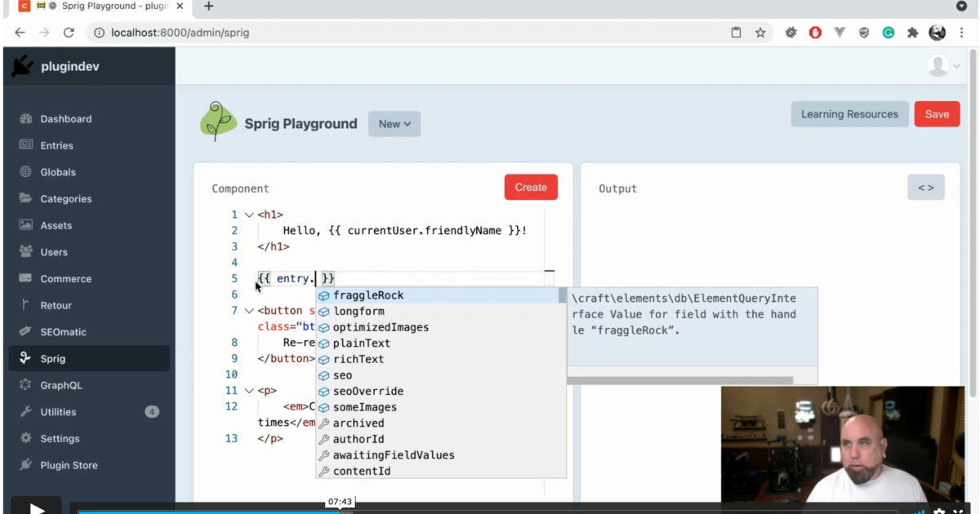Collapse the button block on line 7
Image resolution: width=980 pixels, height=514 pixels.
(x=249, y=311)
